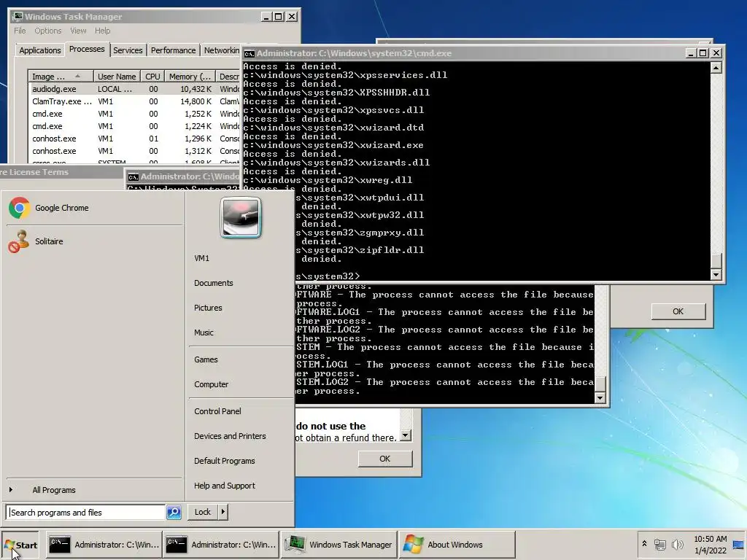Click OK in the dialog behind cmd window
747x560 pixels.
click(x=678, y=311)
